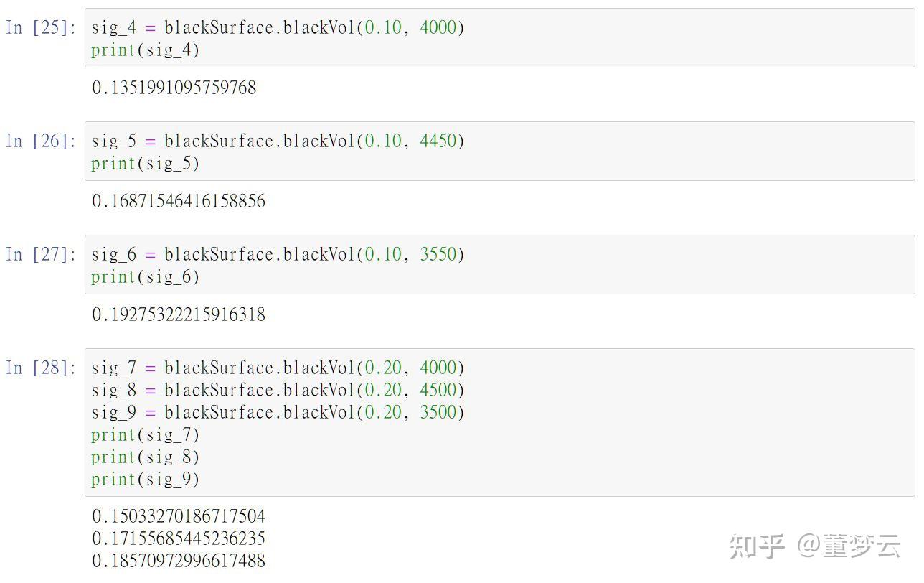Place cursor in the sig_4 assignment line

(x=278, y=28)
